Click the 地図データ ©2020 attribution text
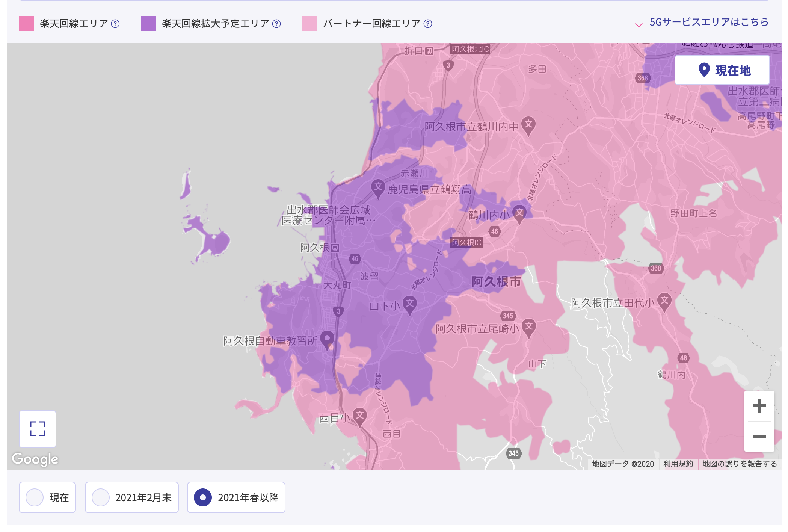This screenshot has height=532, width=788. point(623,464)
